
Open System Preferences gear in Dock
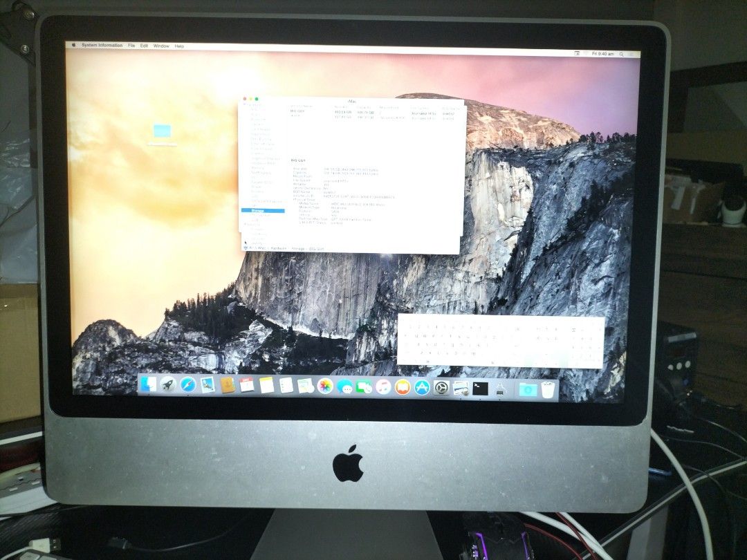click(x=441, y=388)
